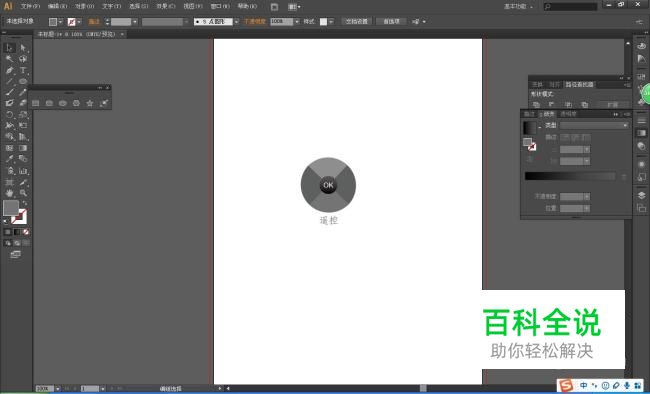Image resolution: width=650 pixels, height=394 pixels.
Task: Set fill mode to Color in toolbox
Action: click(7, 232)
